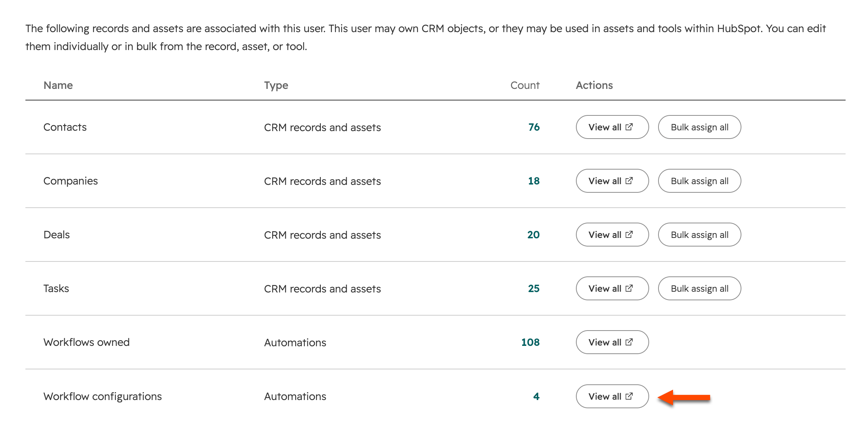
Task: Click the Contacts row name
Action: [65, 127]
